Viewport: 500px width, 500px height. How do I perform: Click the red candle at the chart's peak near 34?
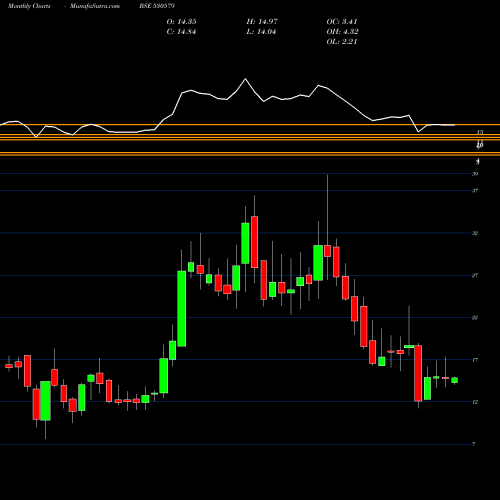[x=254, y=242]
